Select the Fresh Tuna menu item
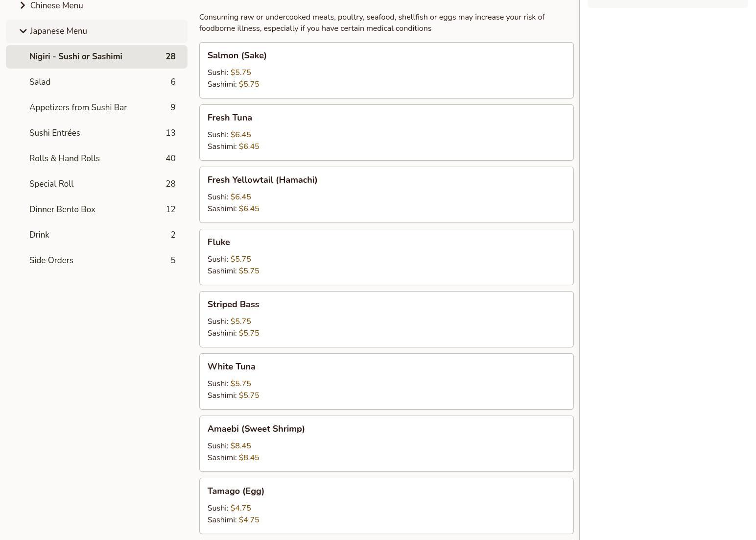This screenshot has width=756, height=540. [x=386, y=132]
